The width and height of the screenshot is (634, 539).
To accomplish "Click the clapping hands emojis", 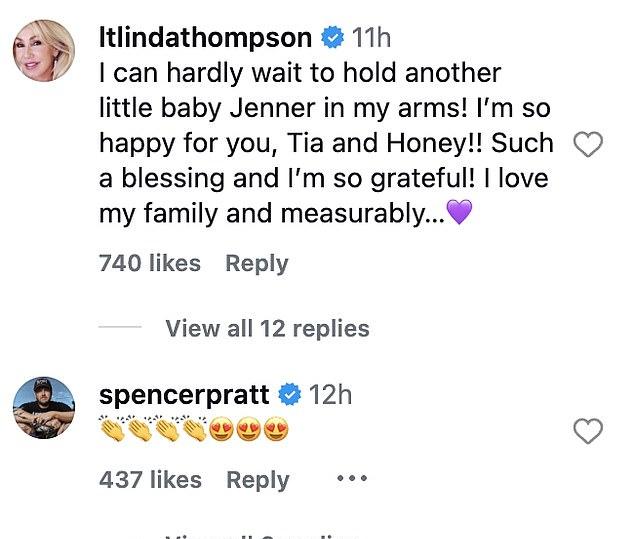I will click(x=153, y=431).
